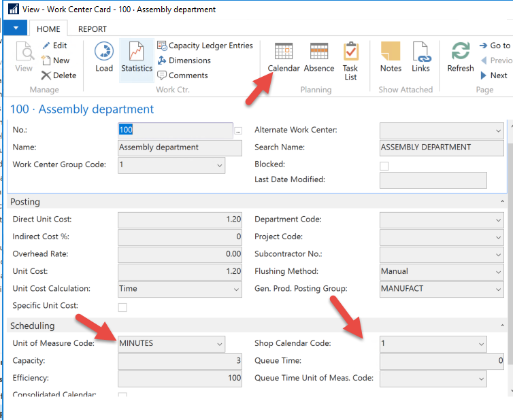
Task: Switch to the REPORT ribbon tab
Action: [x=93, y=29]
